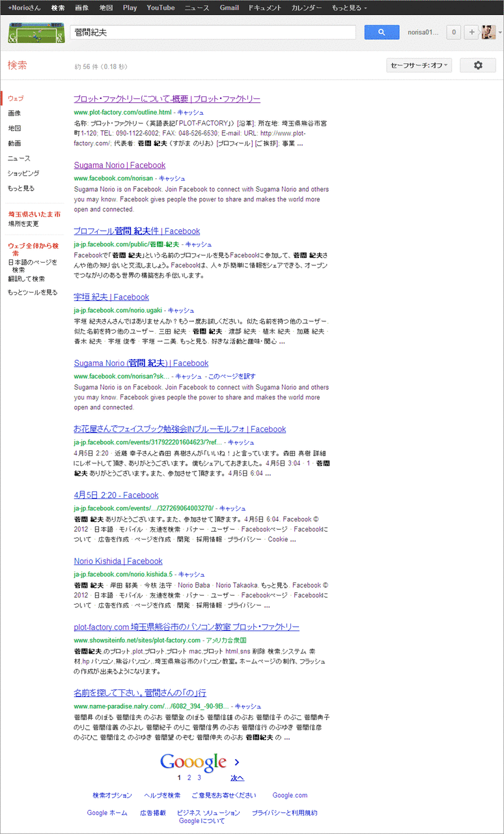The width and height of the screenshot is (504, 834).
Task: Select the ニュース sidebar filter
Action: click(x=19, y=158)
